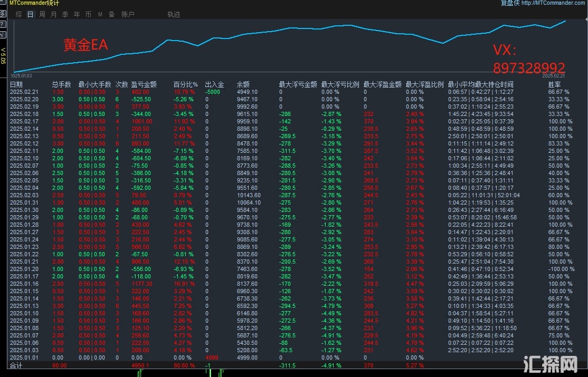Image resolution: width=588 pixels, height=377 pixels.
Task: Open the 账户 account tab
Action: [x=128, y=14]
